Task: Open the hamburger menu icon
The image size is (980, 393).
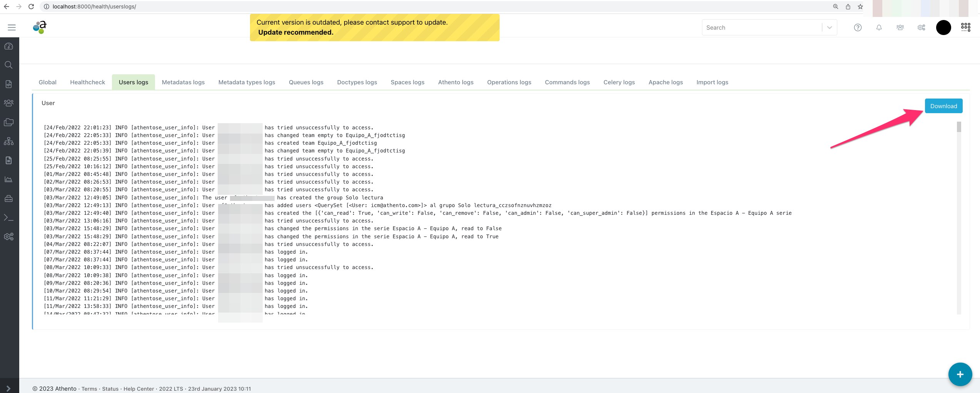Action: [12, 27]
